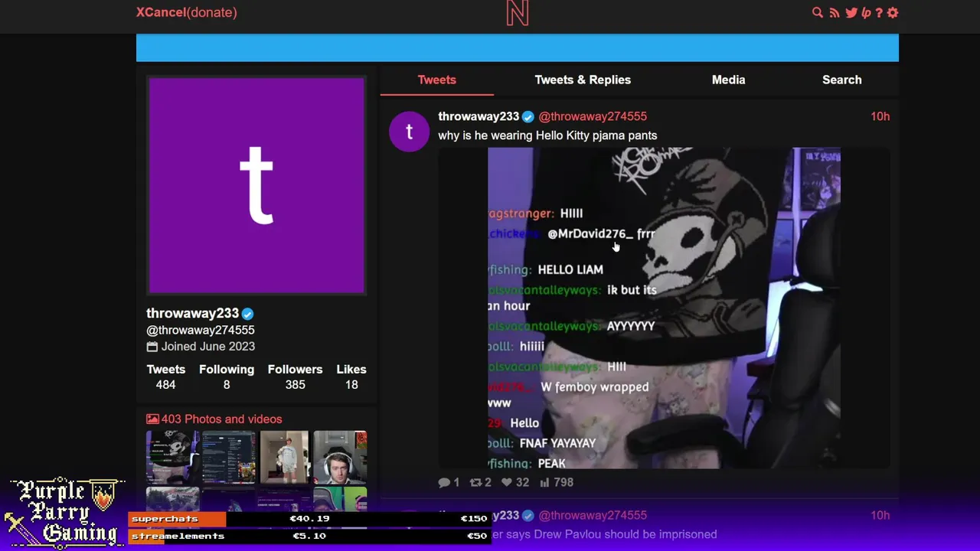980x551 pixels.
Task: Switch to the Tweets tab
Action: tap(436, 80)
